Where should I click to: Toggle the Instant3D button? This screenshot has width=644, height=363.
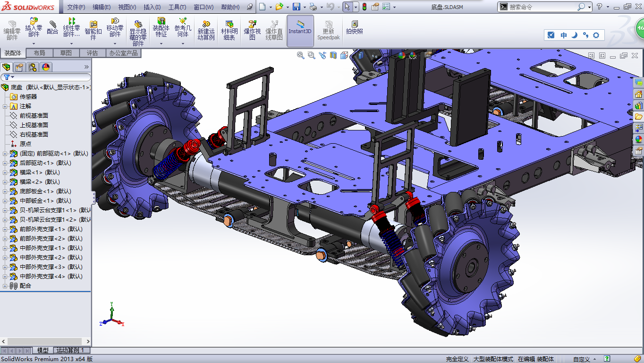[x=300, y=30]
